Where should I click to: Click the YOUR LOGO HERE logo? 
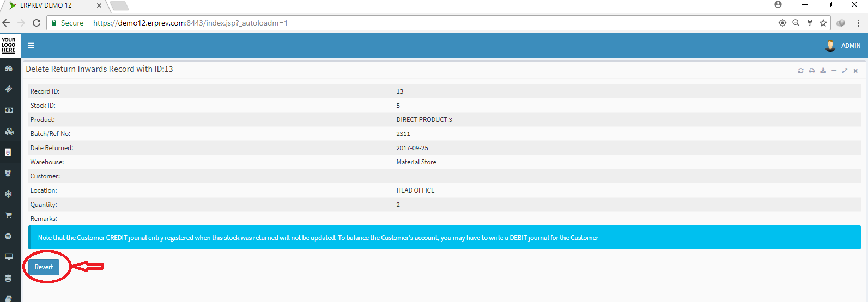[x=9, y=45]
